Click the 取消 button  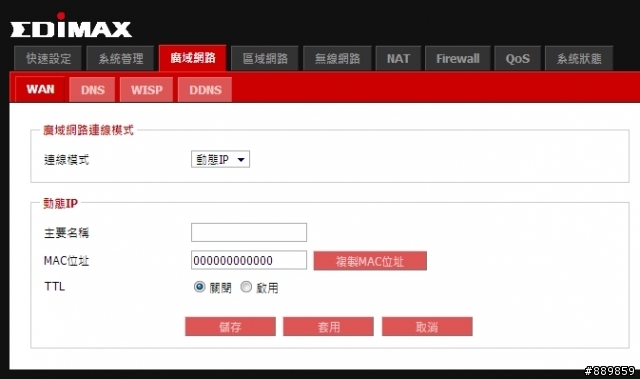427,326
